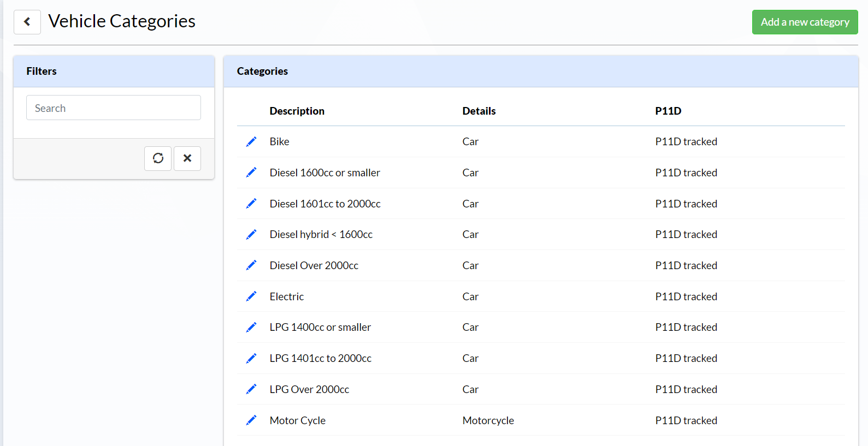Select the Bike description text
The width and height of the screenshot is (868, 446).
click(279, 141)
